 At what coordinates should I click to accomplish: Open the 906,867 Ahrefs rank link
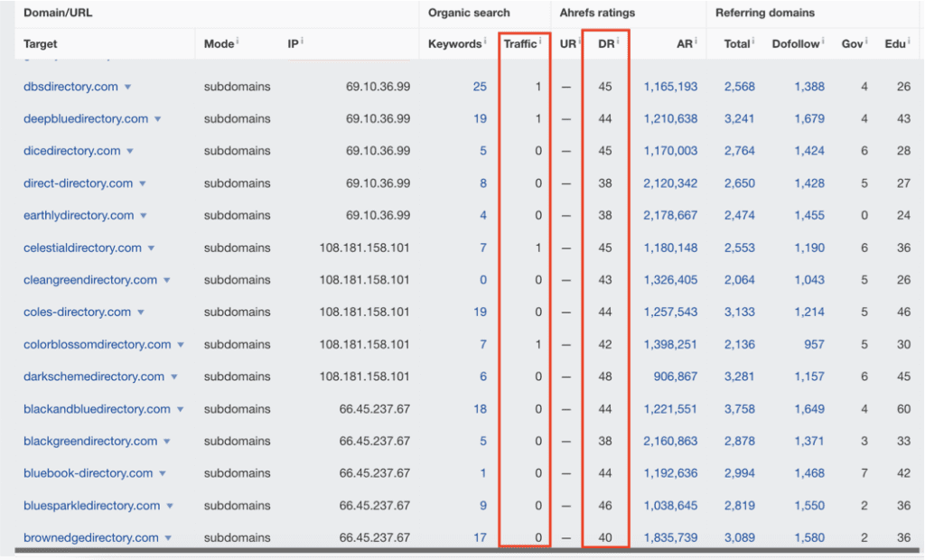click(676, 377)
